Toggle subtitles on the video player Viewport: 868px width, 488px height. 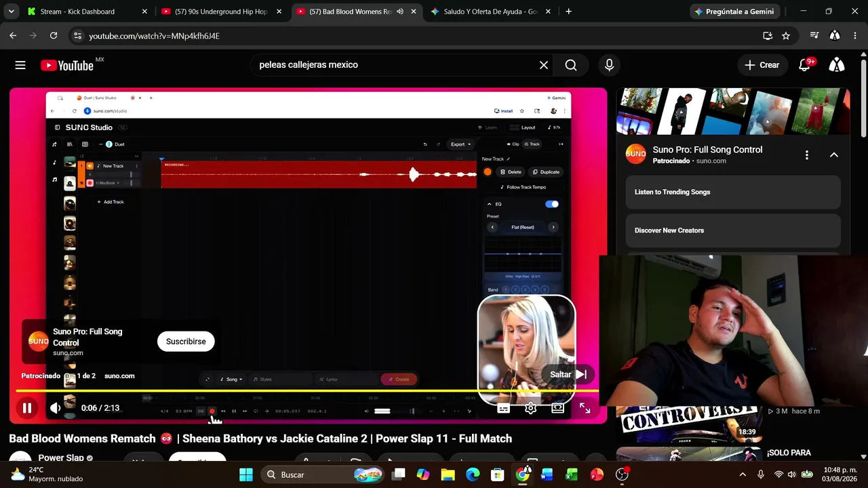pyautogui.click(x=503, y=408)
